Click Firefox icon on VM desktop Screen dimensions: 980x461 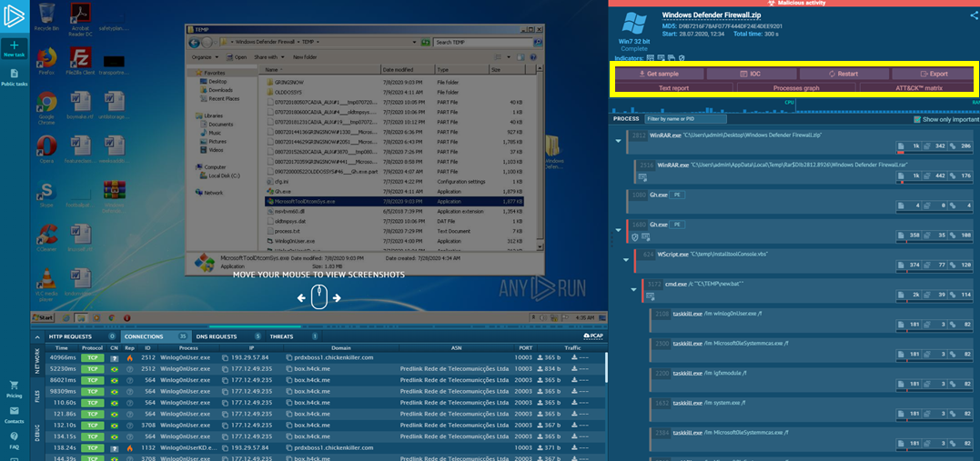click(x=46, y=62)
